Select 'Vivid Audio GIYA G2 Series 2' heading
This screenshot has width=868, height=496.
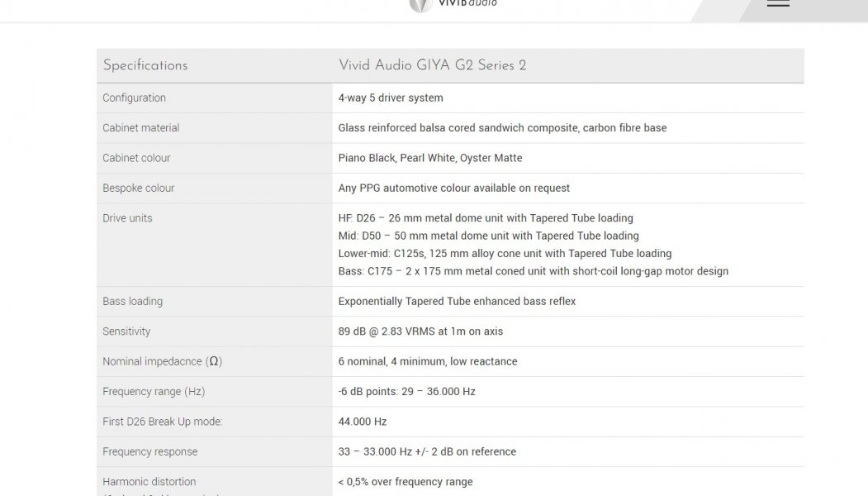(432, 65)
